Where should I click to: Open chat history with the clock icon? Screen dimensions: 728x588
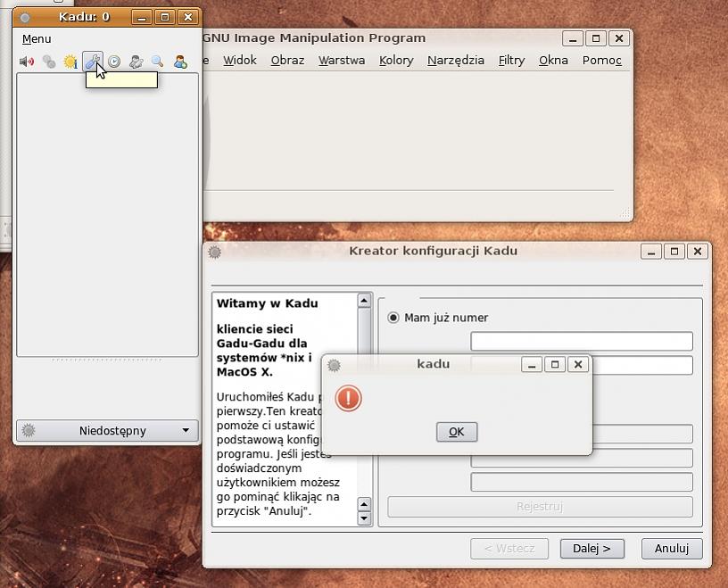[x=114, y=62]
